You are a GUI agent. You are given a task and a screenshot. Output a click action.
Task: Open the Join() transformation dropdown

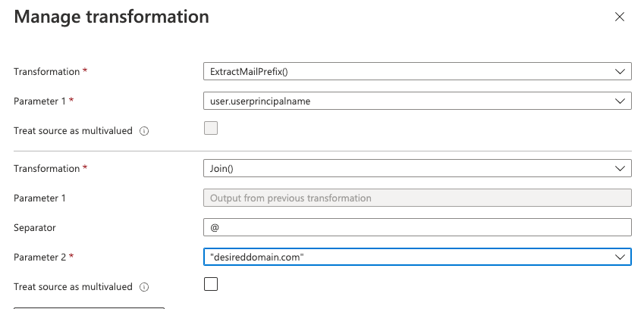(417, 168)
